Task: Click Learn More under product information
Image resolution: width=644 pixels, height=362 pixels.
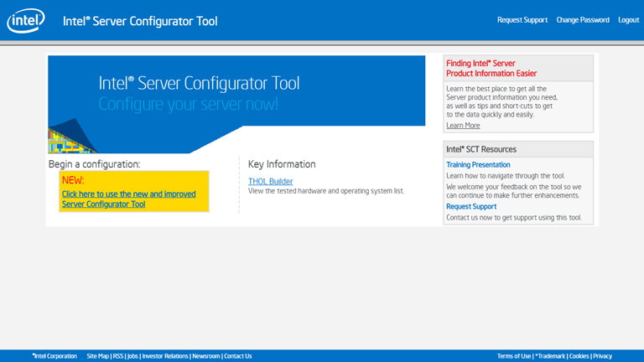Action: 463,126
